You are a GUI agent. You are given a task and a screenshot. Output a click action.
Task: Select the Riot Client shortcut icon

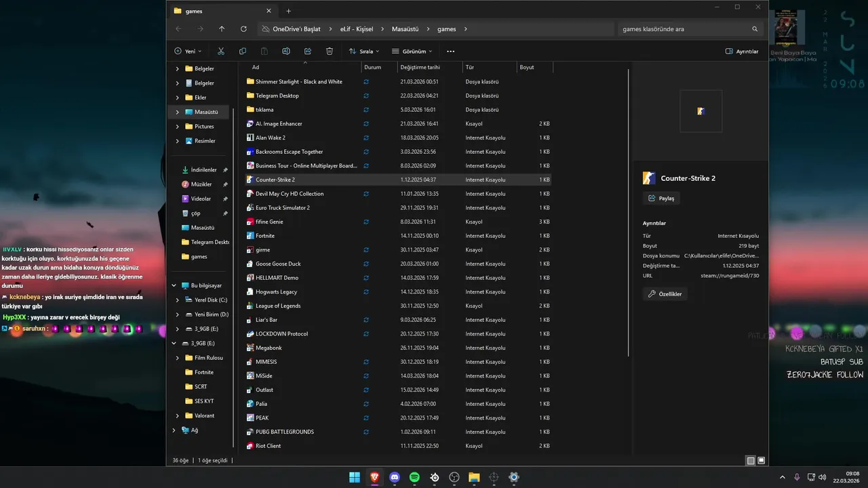click(250, 446)
